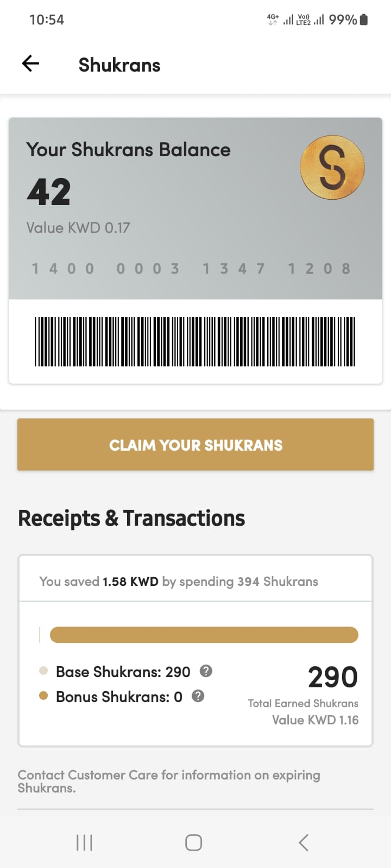
Task: Tap the membership barcode
Action: pos(195,341)
